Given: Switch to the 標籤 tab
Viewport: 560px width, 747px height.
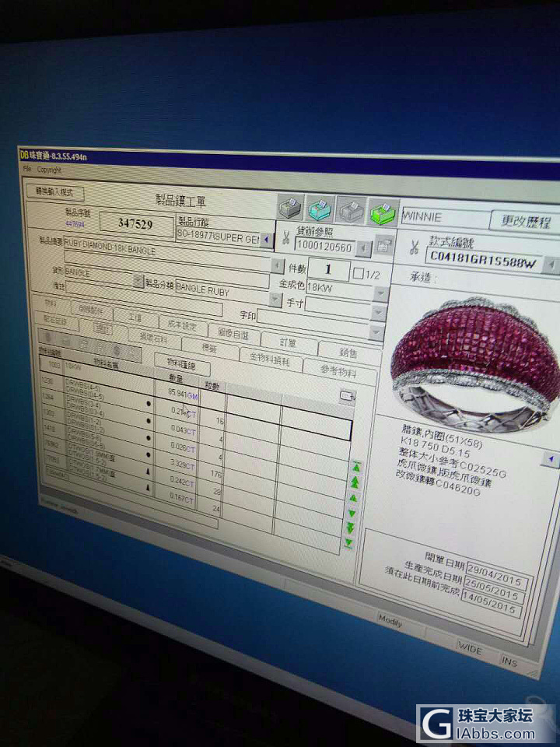Looking at the screenshot, I should 209,349.
